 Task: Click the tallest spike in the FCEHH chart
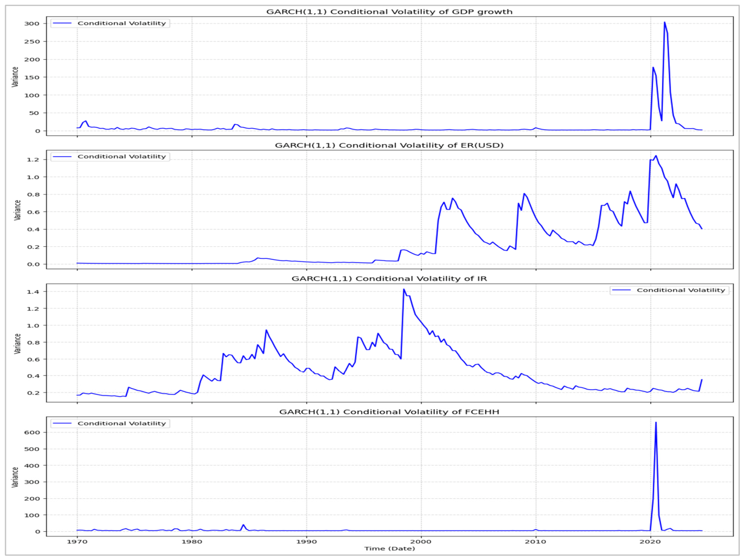coord(656,423)
